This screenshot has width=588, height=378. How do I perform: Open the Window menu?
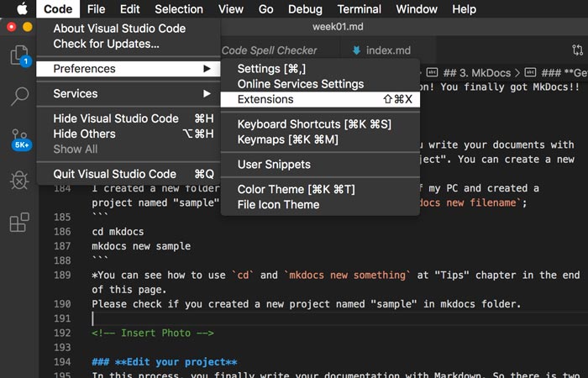tap(417, 8)
